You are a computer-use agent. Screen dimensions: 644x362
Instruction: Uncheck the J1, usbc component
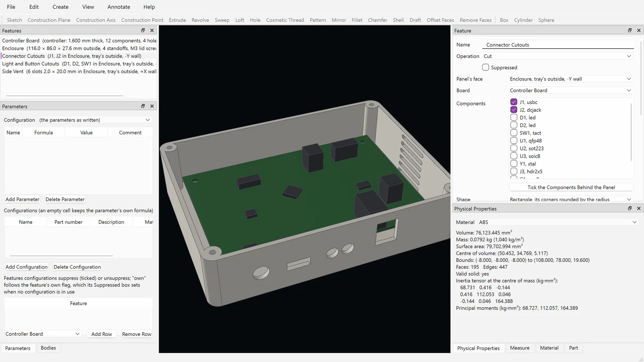[x=514, y=102]
